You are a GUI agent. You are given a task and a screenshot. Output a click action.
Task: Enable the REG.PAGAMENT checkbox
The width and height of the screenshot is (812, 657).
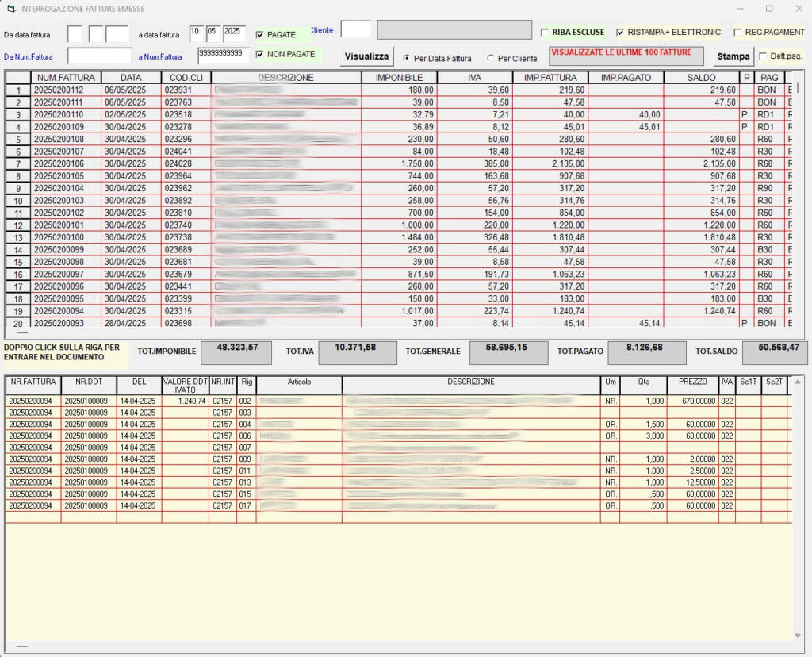(x=737, y=32)
